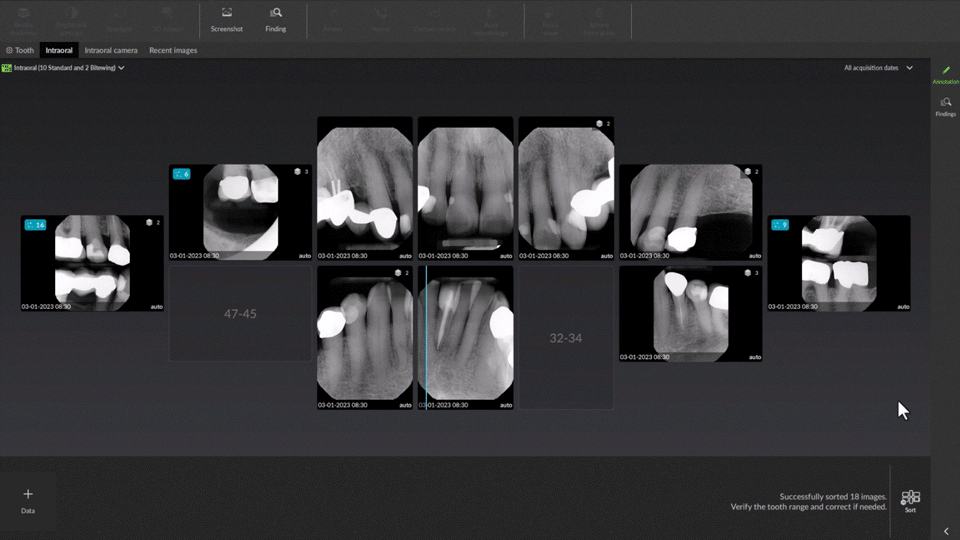Collapse the right sidebar with chevron
Viewport: 960px width, 540px height.
click(946, 532)
